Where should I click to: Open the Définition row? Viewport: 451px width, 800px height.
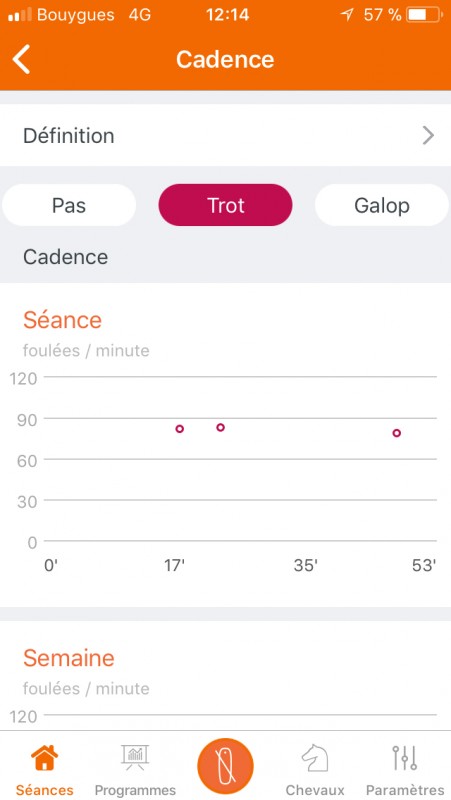[x=226, y=135]
